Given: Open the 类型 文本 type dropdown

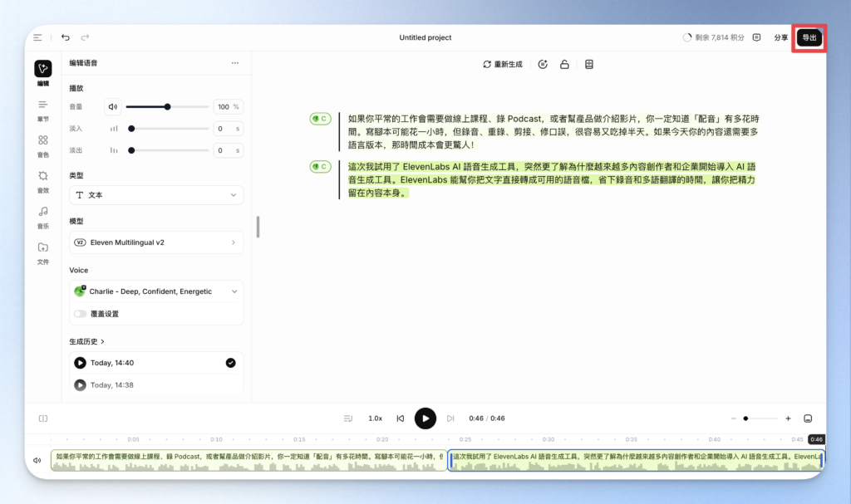Looking at the screenshot, I should (156, 195).
